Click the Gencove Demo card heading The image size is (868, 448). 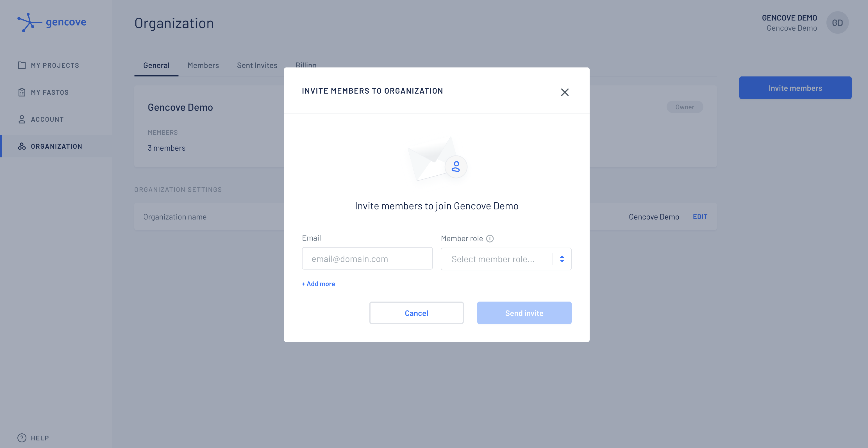(180, 107)
